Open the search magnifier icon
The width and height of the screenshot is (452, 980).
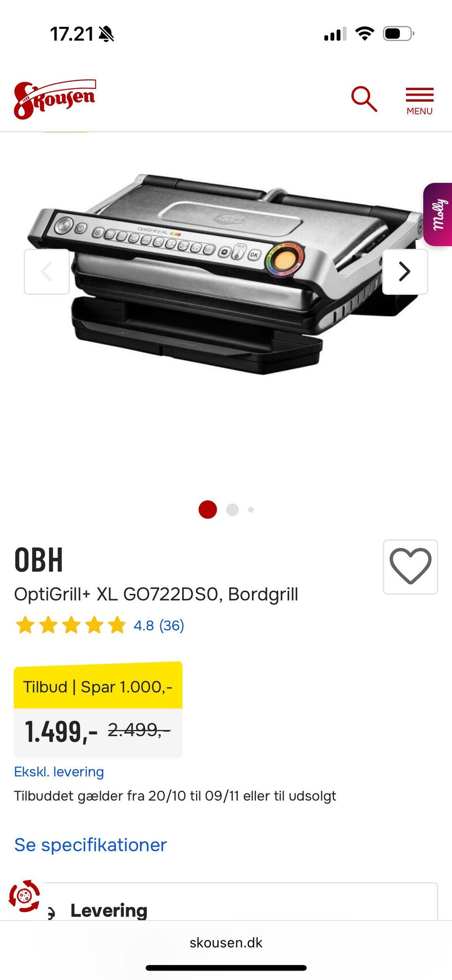364,99
